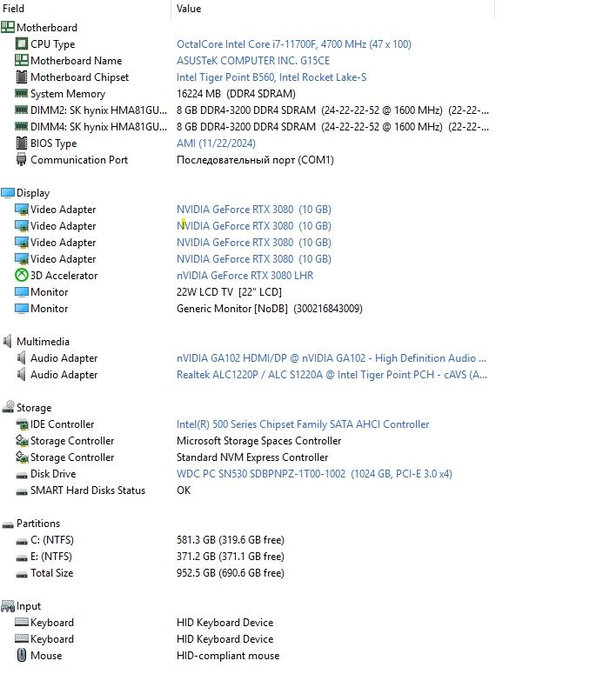Click the 16224 MB (DDR4 SDRAM) value
The width and height of the screenshot is (616, 674).
coord(236,94)
